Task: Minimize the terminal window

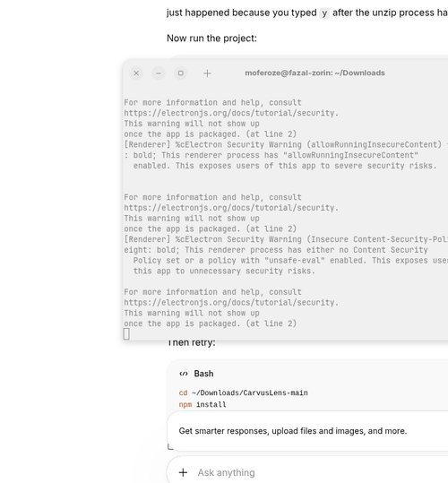Action: coord(159,73)
